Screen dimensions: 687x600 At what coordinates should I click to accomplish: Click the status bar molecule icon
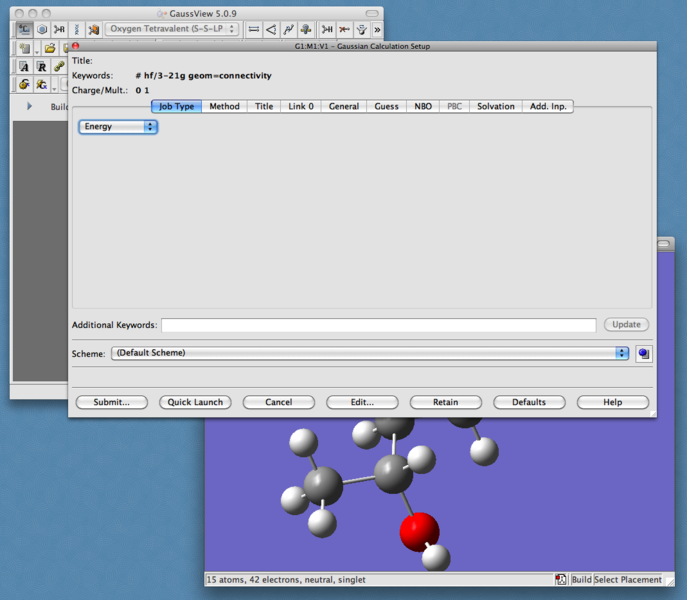pos(560,579)
